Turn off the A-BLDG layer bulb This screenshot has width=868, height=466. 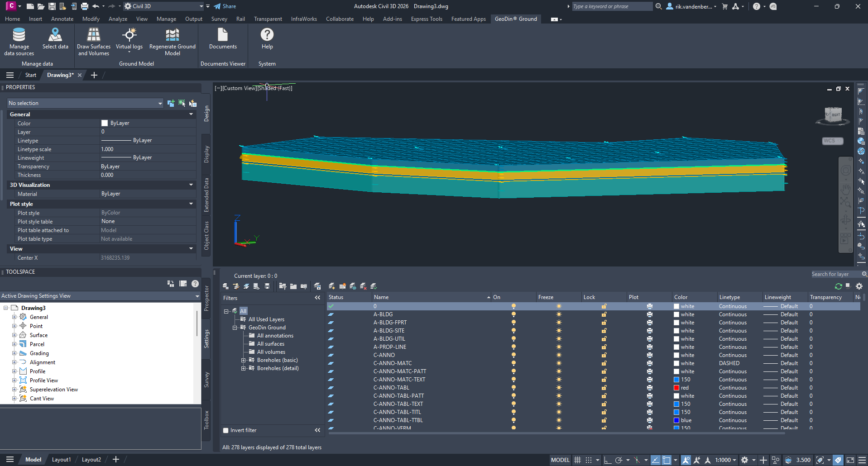[513, 314]
